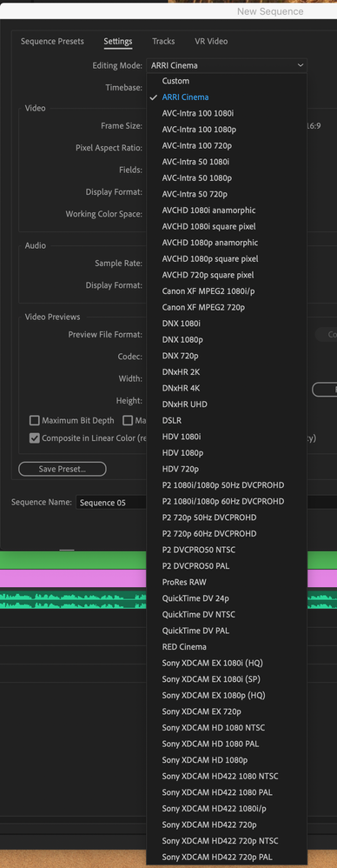Choose Sony XDCAM HD 1080 NTSC
The image size is (337, 868).
coord(227,727)
